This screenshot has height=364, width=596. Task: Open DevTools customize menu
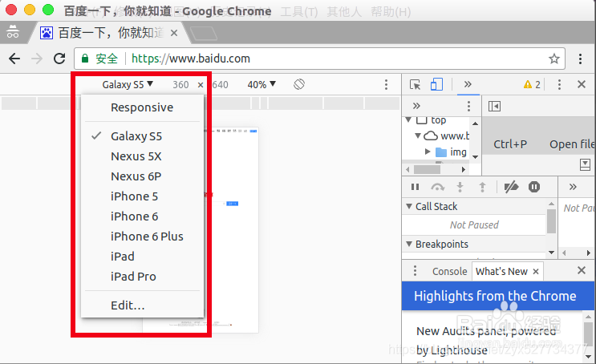tap(559, 84)
